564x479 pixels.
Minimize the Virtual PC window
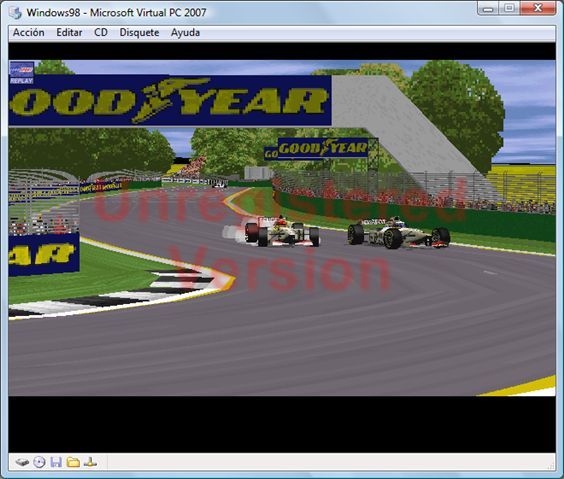(x=488, y=8)
